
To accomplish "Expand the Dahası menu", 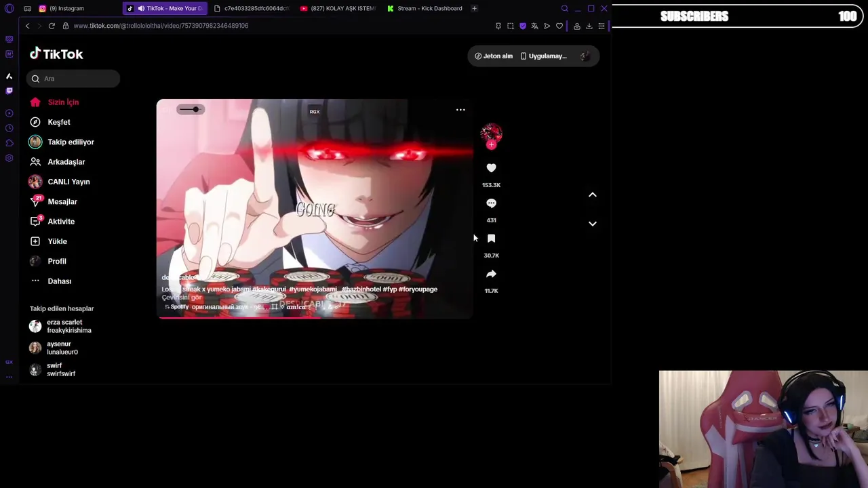I will [51, 281].
